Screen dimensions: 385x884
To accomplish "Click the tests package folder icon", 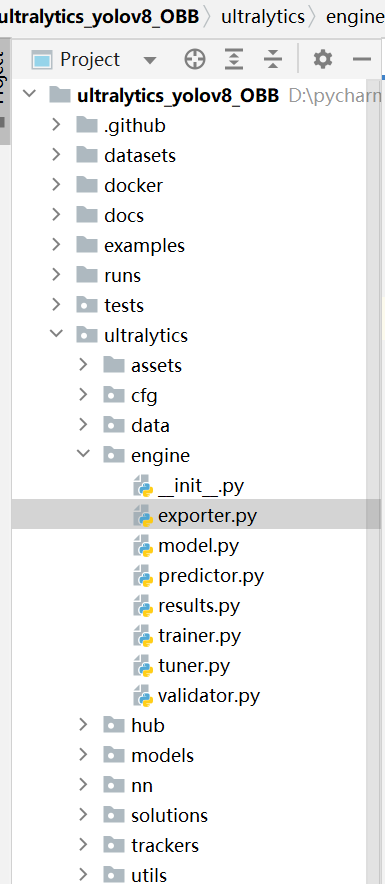I will (x=86, y=305).
